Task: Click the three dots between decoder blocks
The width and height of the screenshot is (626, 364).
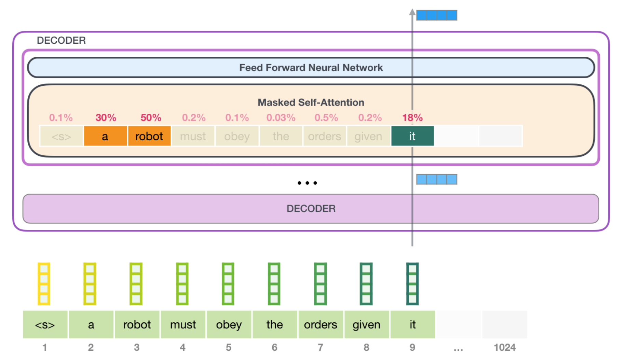Action: click(307, 183)
